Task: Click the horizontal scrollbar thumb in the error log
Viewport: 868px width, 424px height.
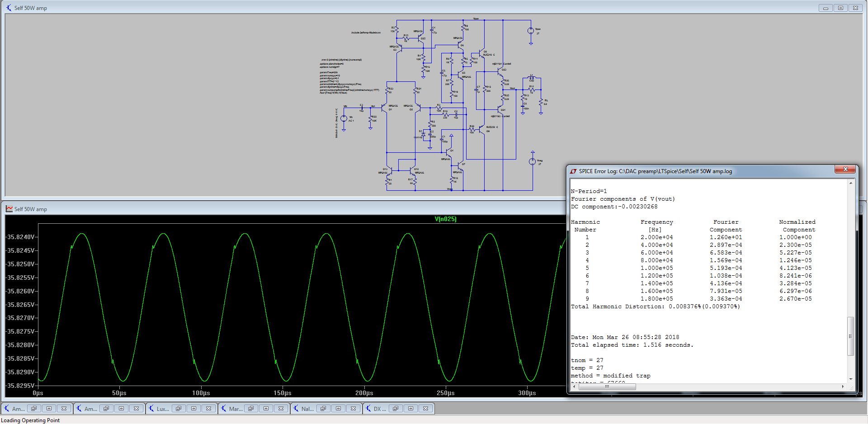Action: (x=607, y=386)
